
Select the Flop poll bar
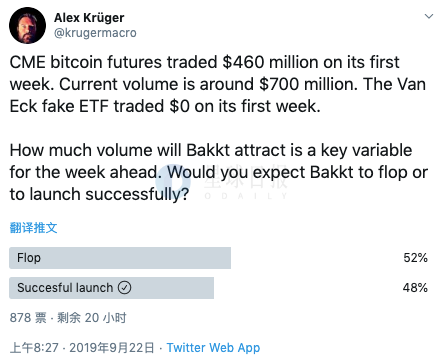click(x=120, y=258)
